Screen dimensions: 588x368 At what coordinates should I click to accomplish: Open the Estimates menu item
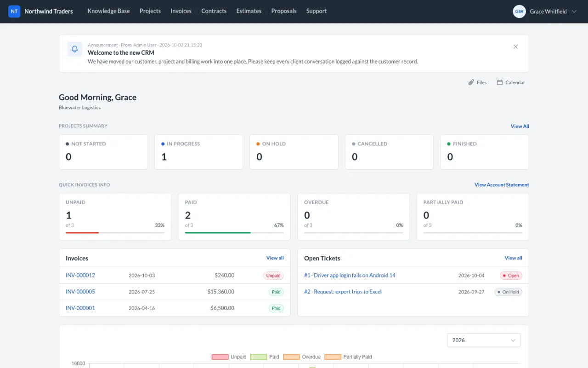point(249,11)
